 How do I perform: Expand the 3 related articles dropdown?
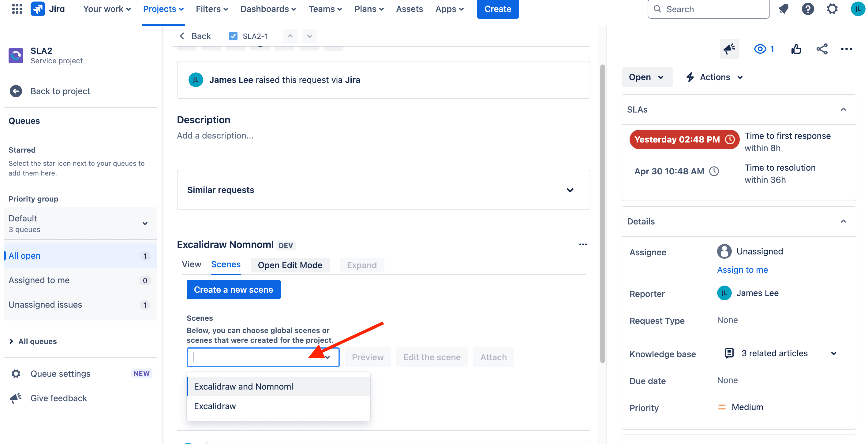[833, 353]
